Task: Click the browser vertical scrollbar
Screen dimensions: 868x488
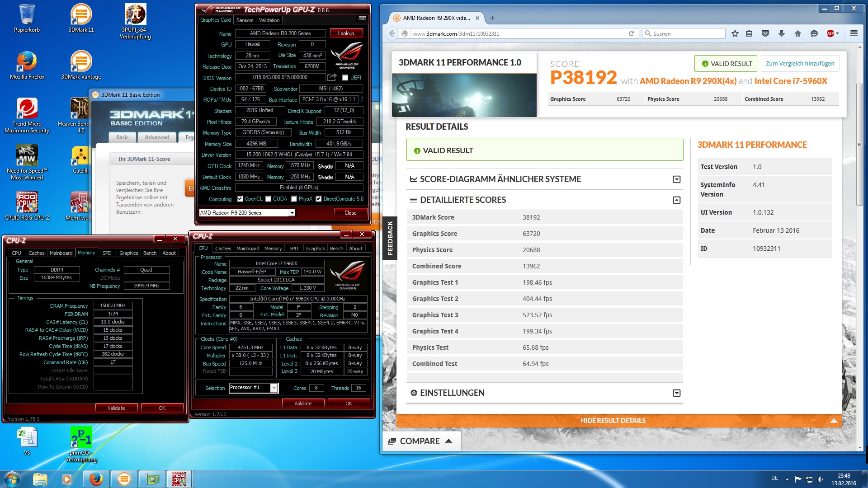Action: tap(859, 145)
